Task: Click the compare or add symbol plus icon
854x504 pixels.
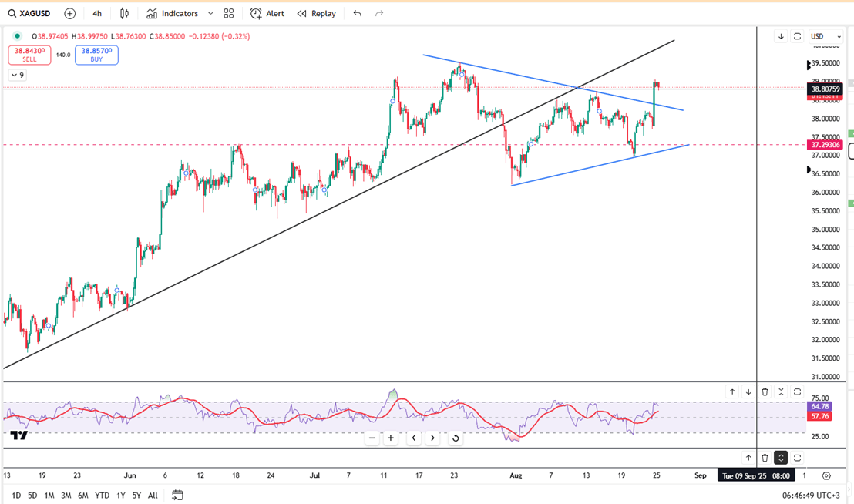Action: (x=70, y=14)
